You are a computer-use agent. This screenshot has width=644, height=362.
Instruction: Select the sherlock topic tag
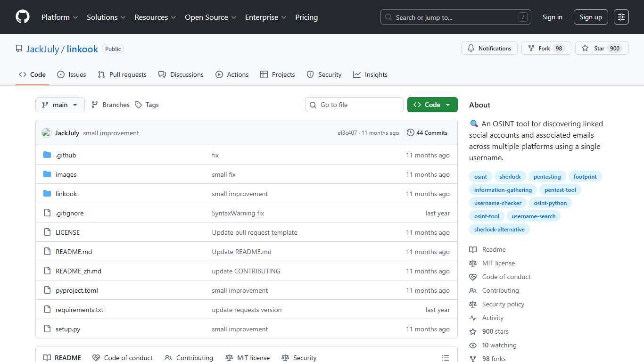510,176
